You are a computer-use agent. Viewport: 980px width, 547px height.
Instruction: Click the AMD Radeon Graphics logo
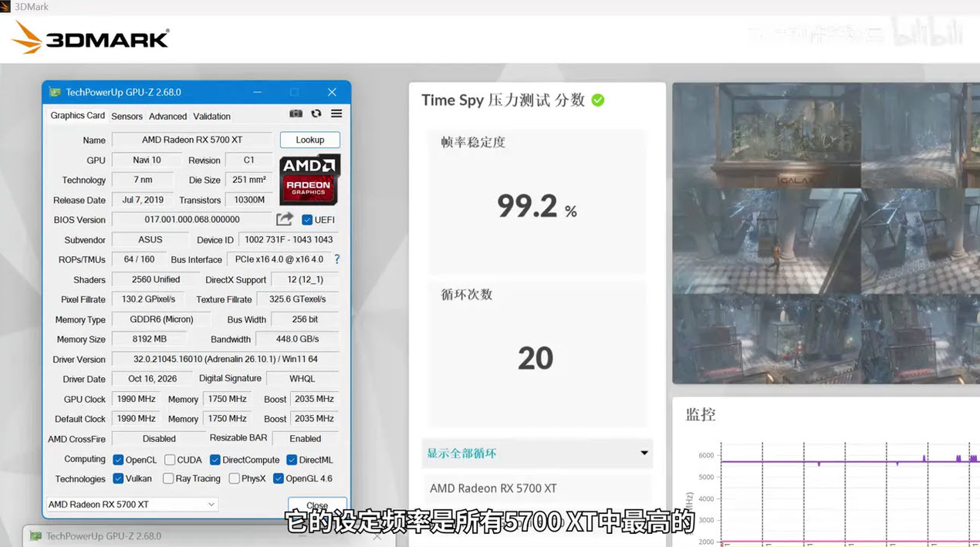(309, 180)
